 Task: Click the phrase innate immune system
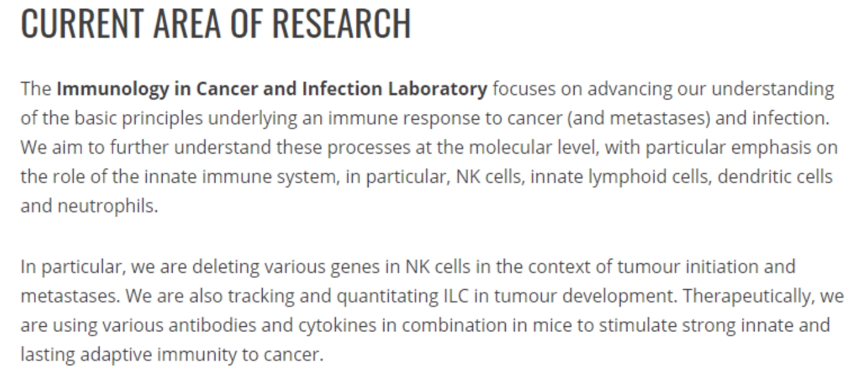[234, 178]
